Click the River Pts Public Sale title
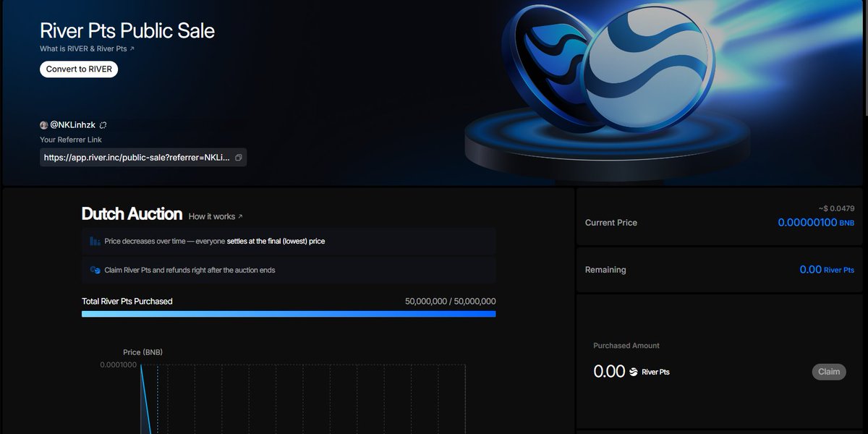868x434 pixels. tap(127, 30)
